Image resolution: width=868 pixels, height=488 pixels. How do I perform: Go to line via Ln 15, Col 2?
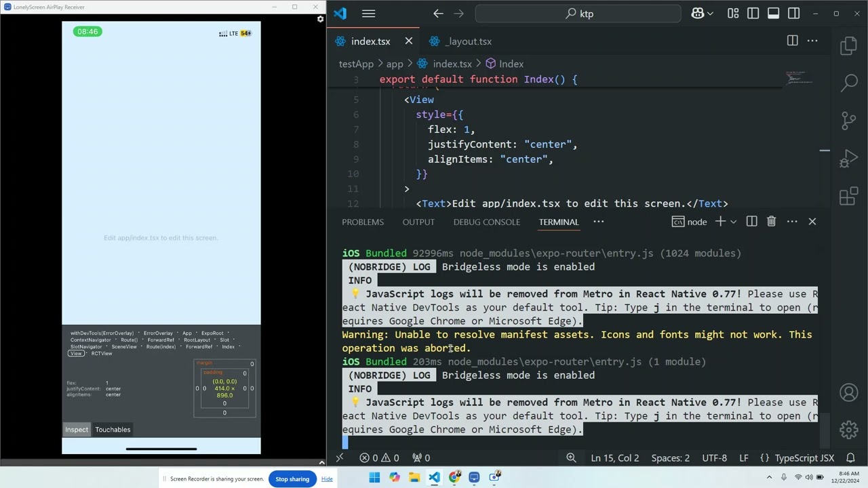coord(615,458)
